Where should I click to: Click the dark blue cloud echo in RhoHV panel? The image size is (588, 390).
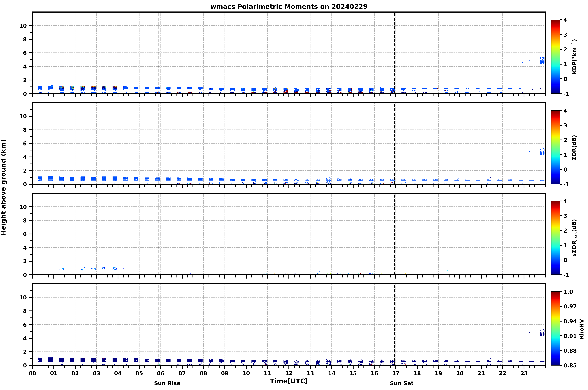click(542, 332)
